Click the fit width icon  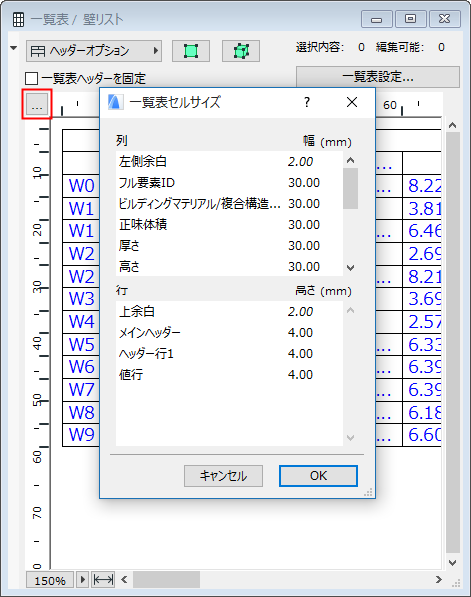103,580
